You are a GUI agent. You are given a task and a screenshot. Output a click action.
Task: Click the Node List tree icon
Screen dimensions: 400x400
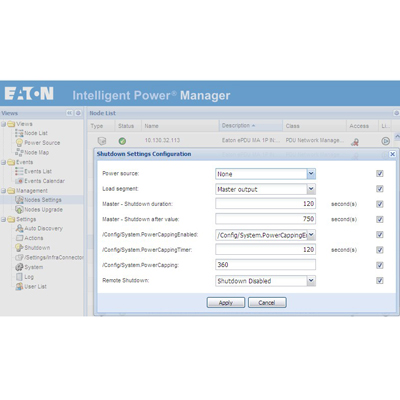click(x=19, y=133)
